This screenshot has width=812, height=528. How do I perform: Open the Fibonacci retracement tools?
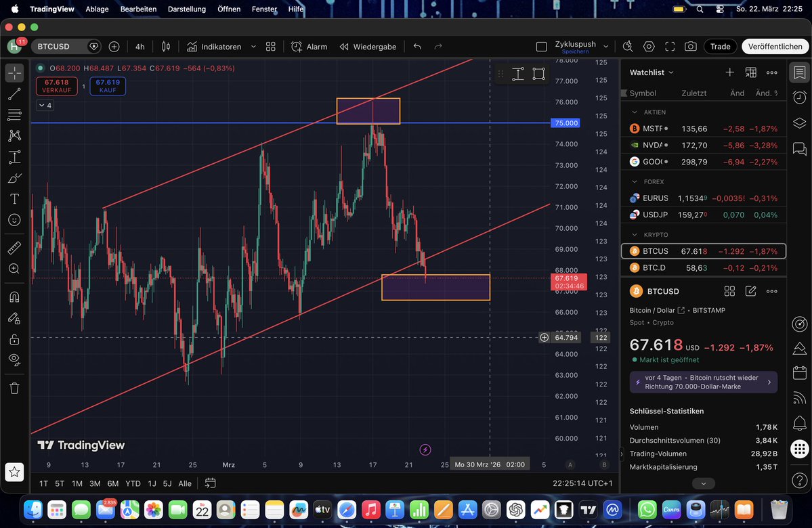click(14, 115)
